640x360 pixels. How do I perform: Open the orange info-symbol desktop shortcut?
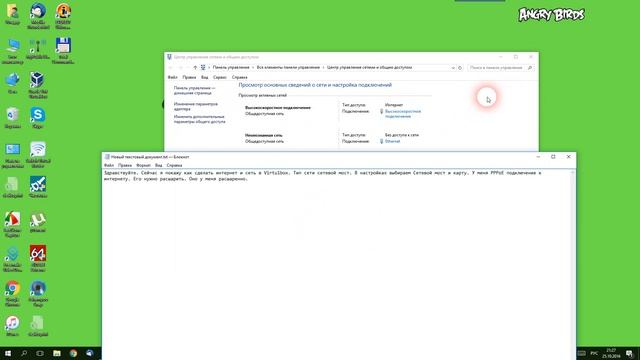pos(63,16)
